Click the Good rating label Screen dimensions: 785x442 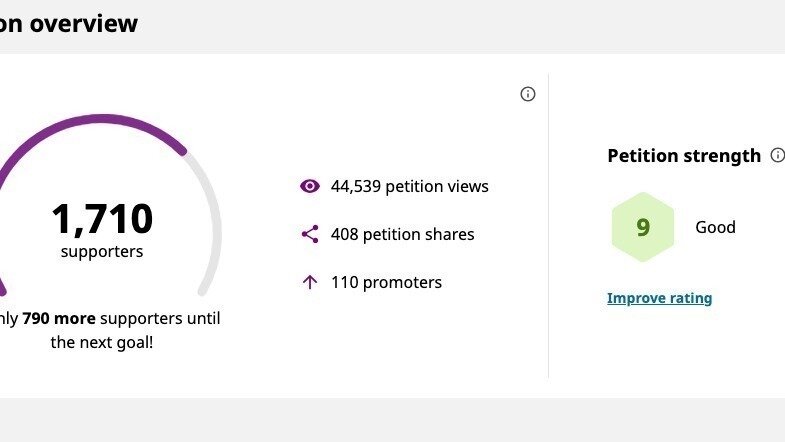pos(715,227)
